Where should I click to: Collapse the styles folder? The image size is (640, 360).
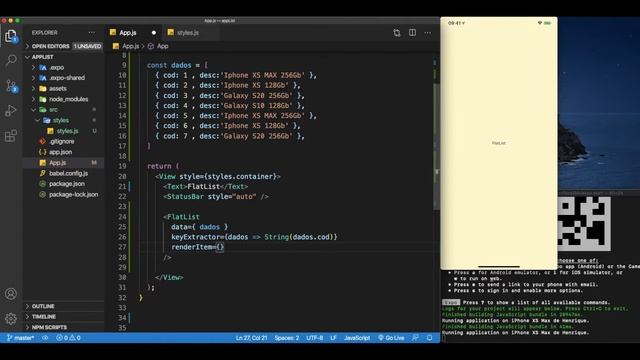(60, 120)
